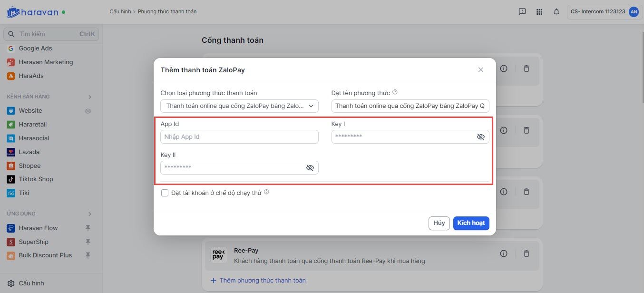
Task: Click the info icon beside Ree-Pay
Action: coord(504,254)
